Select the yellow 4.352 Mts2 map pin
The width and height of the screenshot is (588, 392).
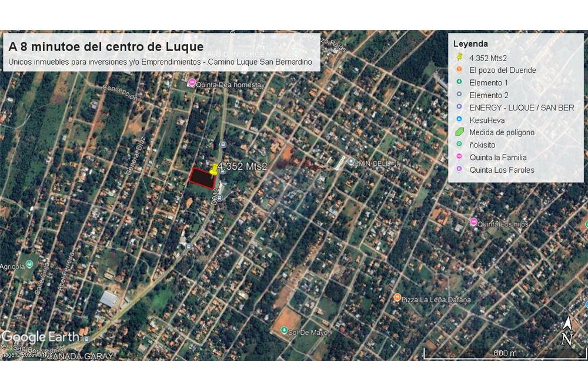[x=213, y=169]
